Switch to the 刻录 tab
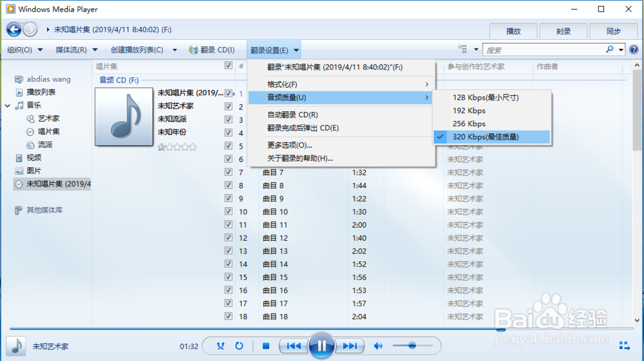 tap(563, 31)
